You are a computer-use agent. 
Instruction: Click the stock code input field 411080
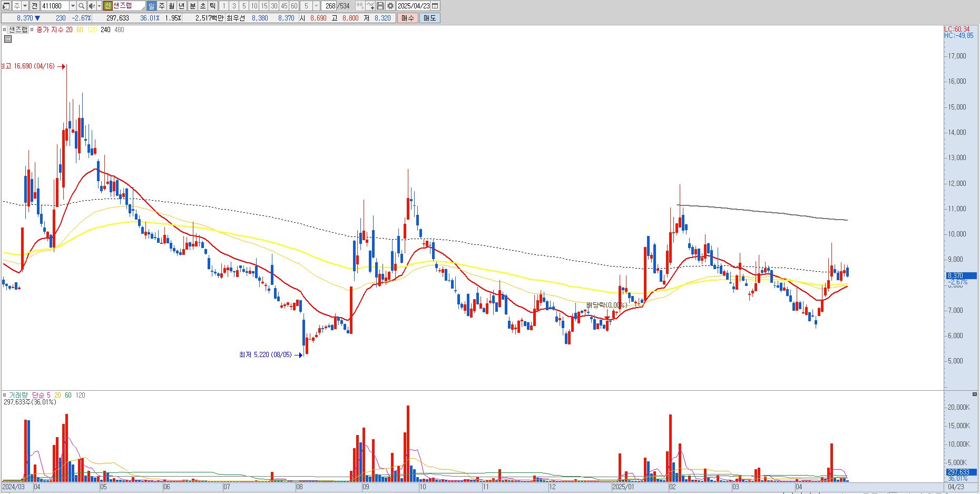(x=55, y=6)
